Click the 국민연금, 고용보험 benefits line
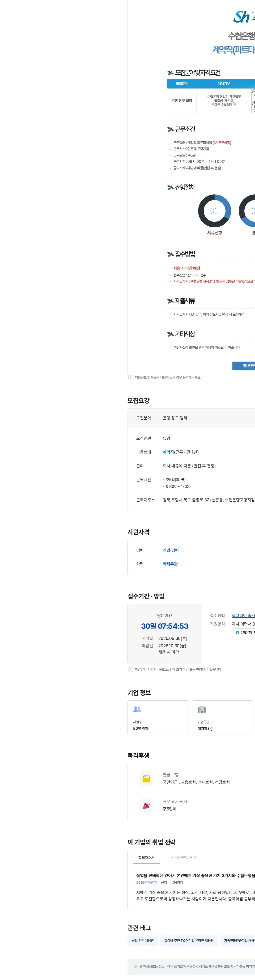This screenshot has height=980, width=255. (196, 782)
